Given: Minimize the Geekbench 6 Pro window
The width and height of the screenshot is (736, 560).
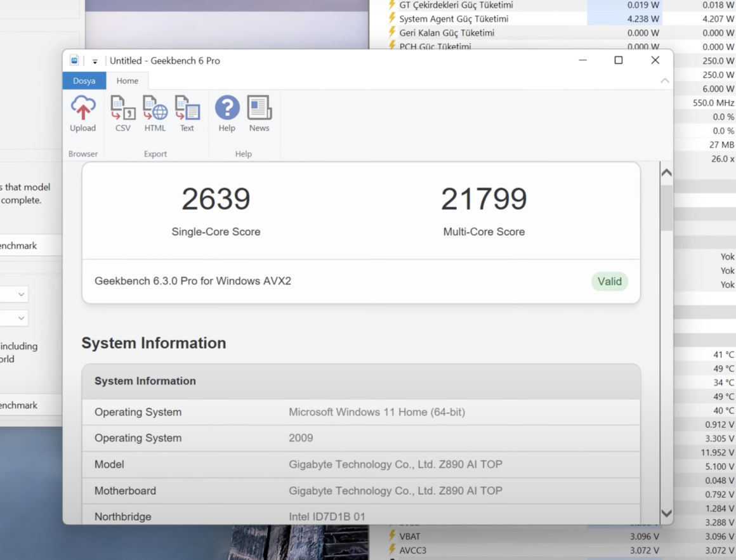Looking at the screenshot, I should coord(583,60).
